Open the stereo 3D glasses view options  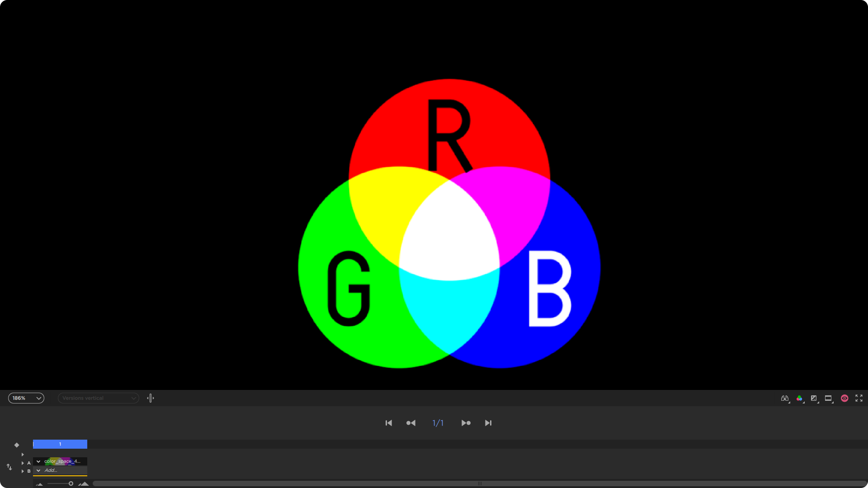point(785,398)
